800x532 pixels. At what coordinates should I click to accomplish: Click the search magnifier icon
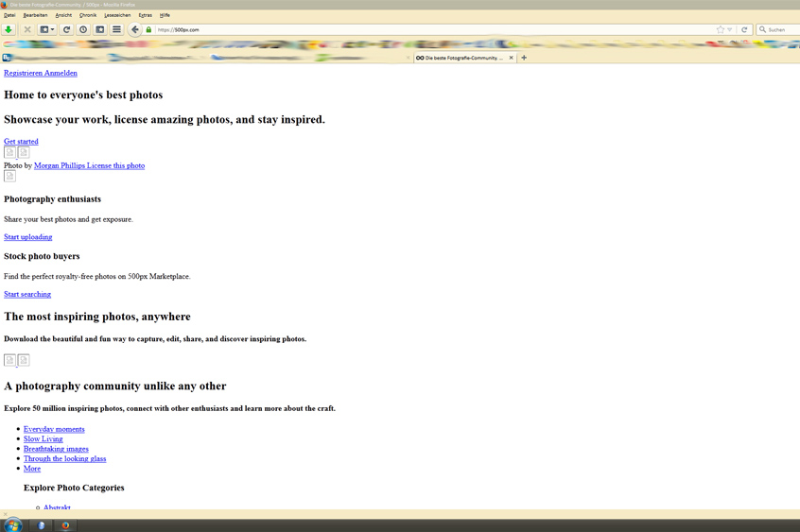point(762,29)
